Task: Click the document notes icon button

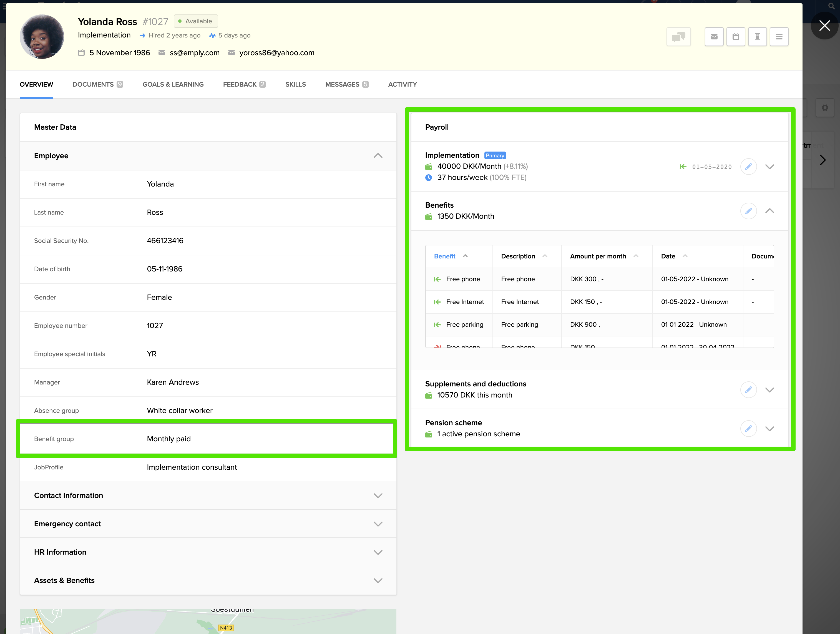Action: [757, 37]
